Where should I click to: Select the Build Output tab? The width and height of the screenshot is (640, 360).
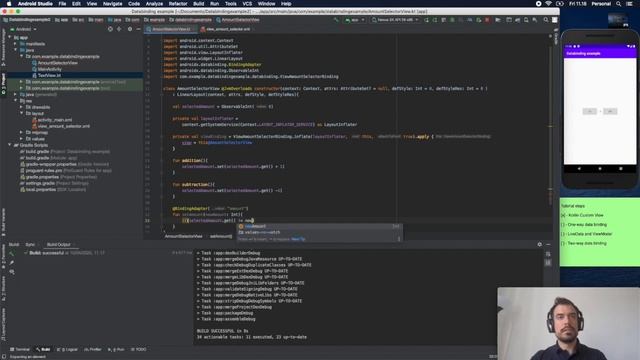tap(58, 244)
